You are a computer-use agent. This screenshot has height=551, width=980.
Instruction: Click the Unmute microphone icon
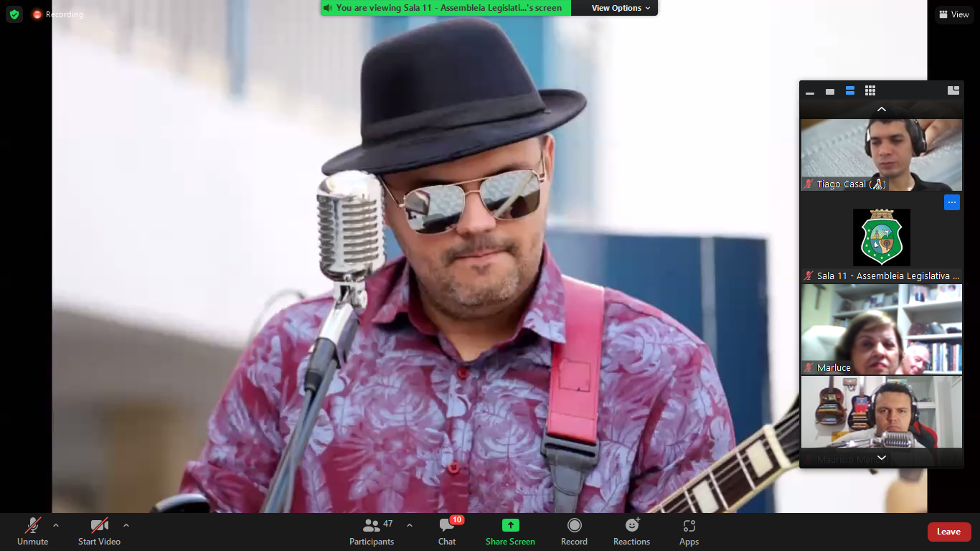click(33, 526)
